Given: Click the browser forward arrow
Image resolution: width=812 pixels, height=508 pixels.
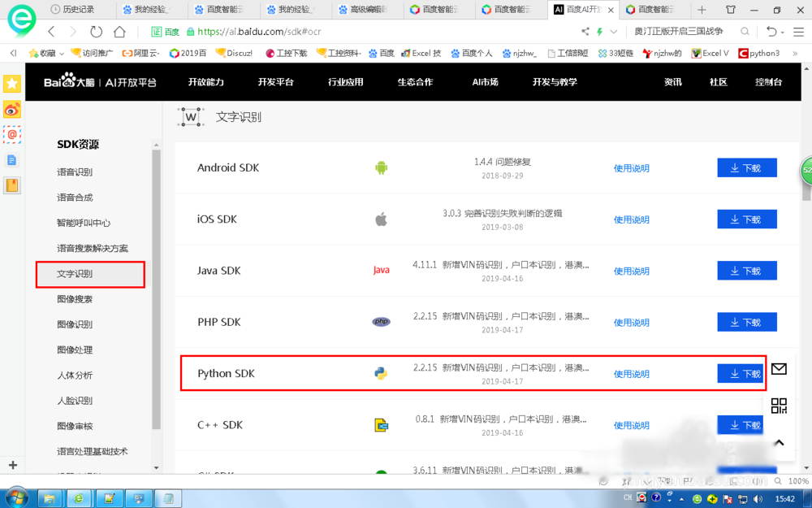Looking at the screenshot, I should (x=73, y=32).
